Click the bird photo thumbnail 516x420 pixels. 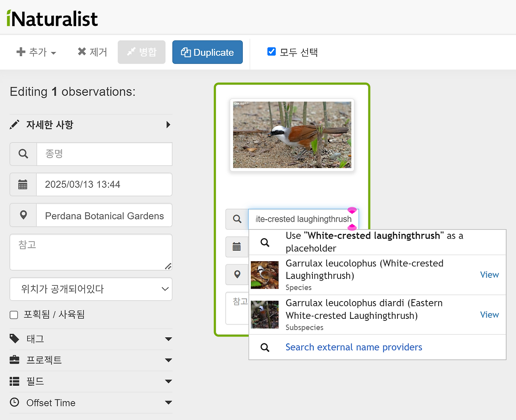click(x=292, y=135)
